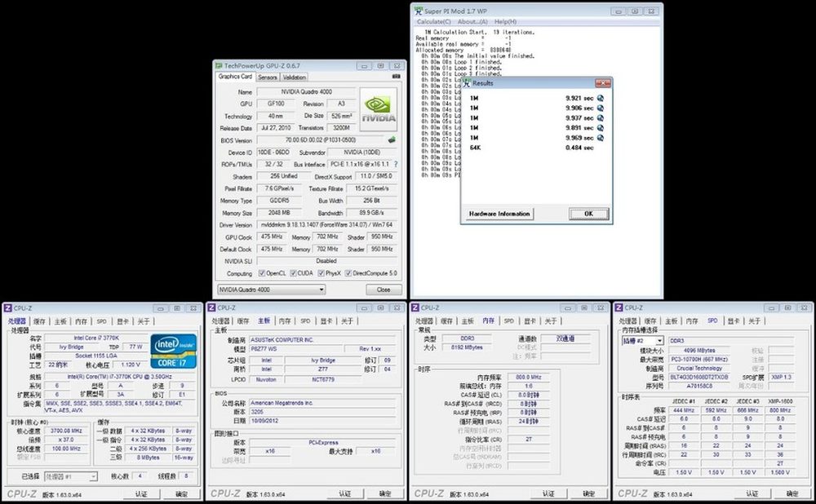Click the Intel Core i7 logo in CPU-Z
The height and width of the screenshot is (504, 816).
pyautogui.click(x=174, y=351)
